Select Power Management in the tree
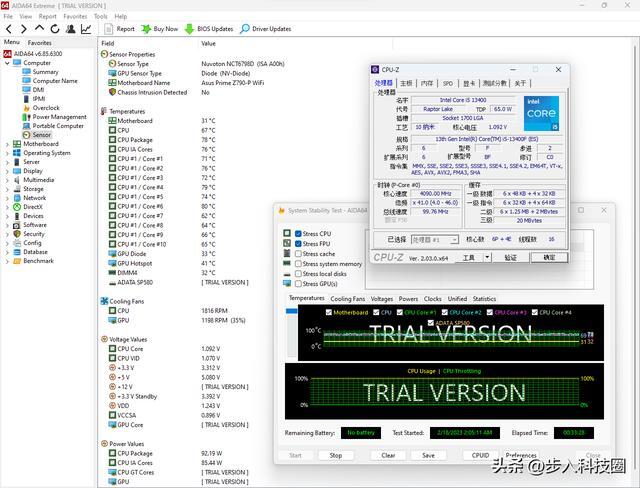The height and width of the screenshot is (488, 640). click(60, 117)
